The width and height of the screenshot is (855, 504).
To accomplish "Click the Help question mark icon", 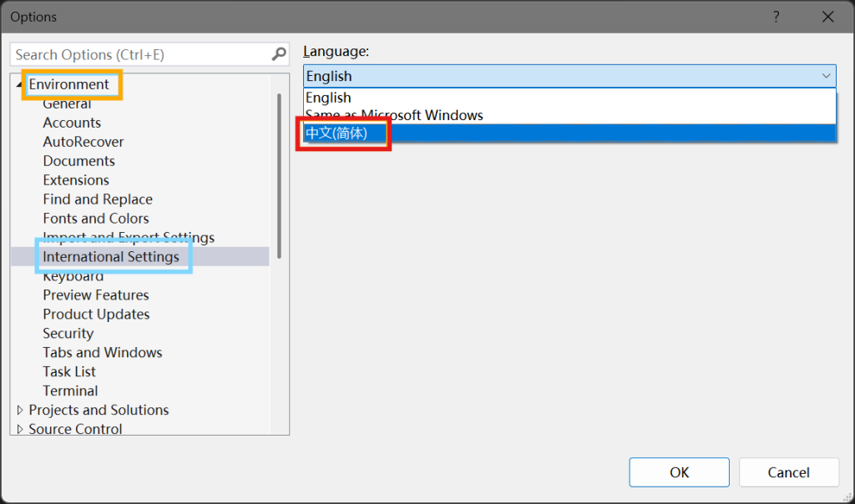I will click(x=776, y=17).
